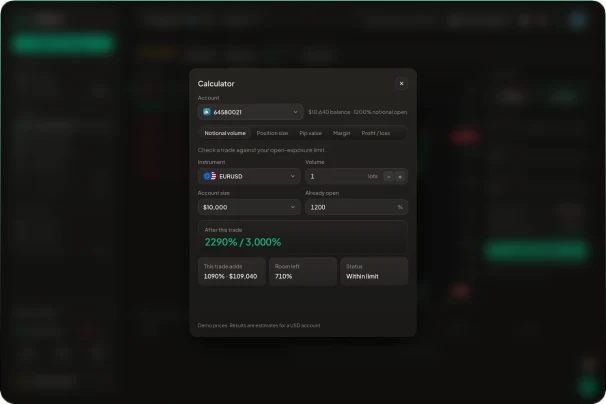The height and width of the screenshot is (404, 606).
Task: Open the Margin tab
Action: (341, 133)
